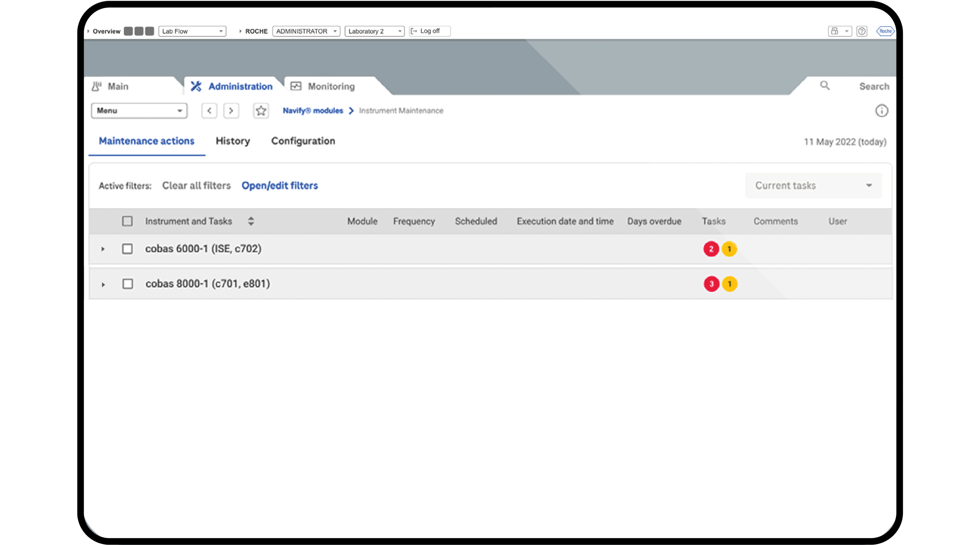Image resolution: width=980 pixels, height=545 pixels.
Task: Click the magnifier search icon
Action: click(x=825, y=86)
